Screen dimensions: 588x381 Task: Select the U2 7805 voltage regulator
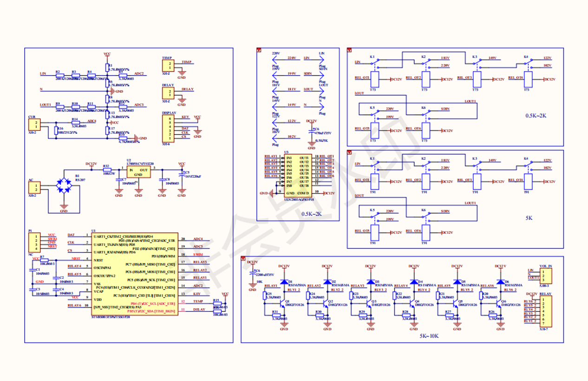click(x=138, y=172)
